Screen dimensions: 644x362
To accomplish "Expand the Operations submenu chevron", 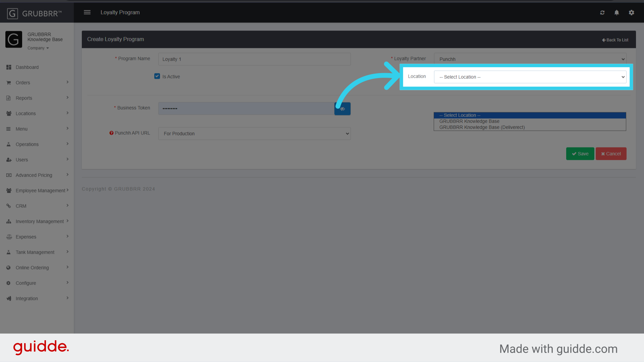I will click(x=67, y=144).
